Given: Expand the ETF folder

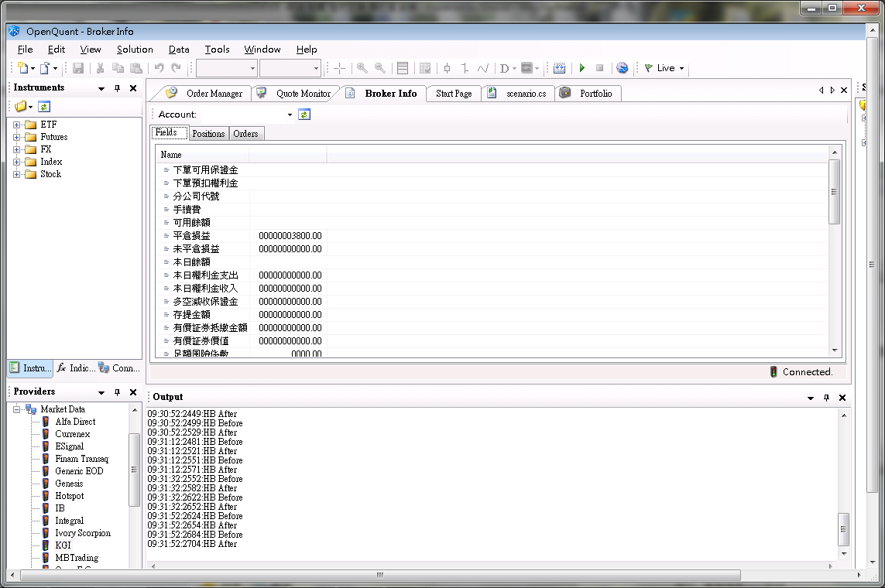Looking at the screenshot, I should click(16, 125).
